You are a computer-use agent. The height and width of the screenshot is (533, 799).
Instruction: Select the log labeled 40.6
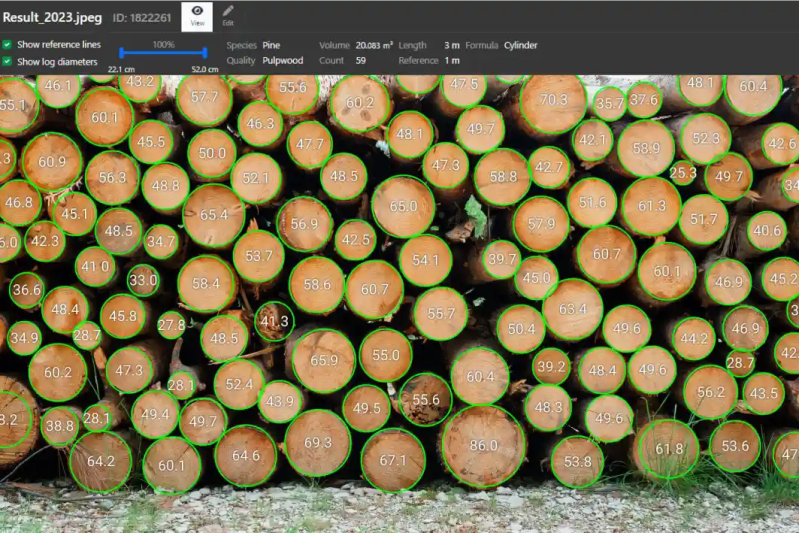click(767, 231)
